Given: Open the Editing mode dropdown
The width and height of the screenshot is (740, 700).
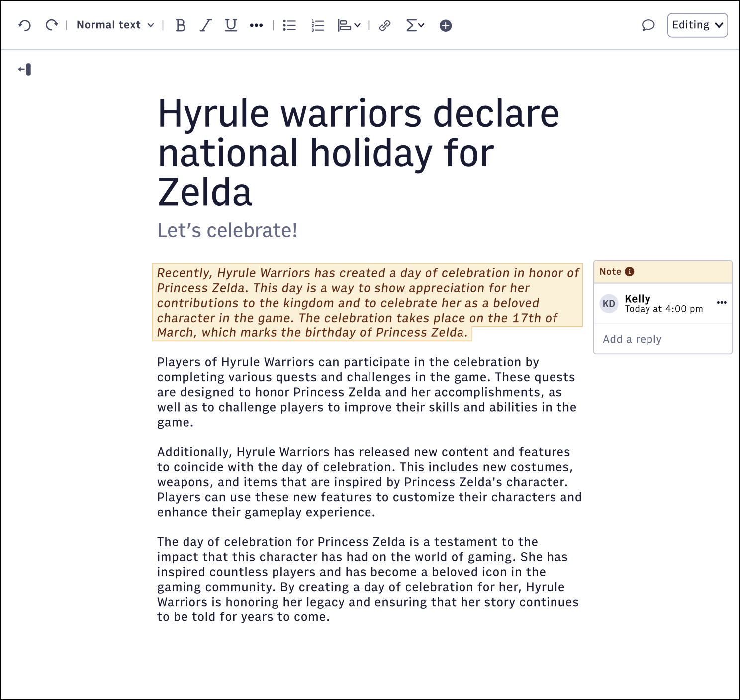Looking at the screenshot, I should [x=697, y=25].
